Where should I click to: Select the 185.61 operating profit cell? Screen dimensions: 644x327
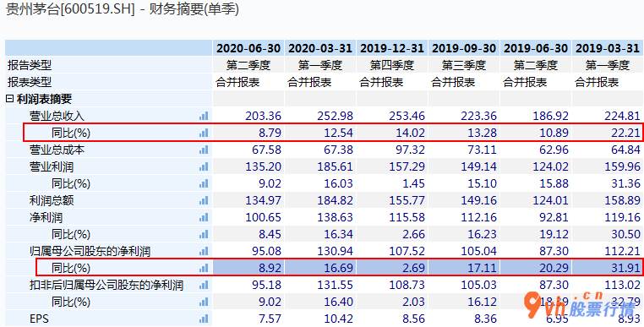pyautogui.click(x=320, y=166)
